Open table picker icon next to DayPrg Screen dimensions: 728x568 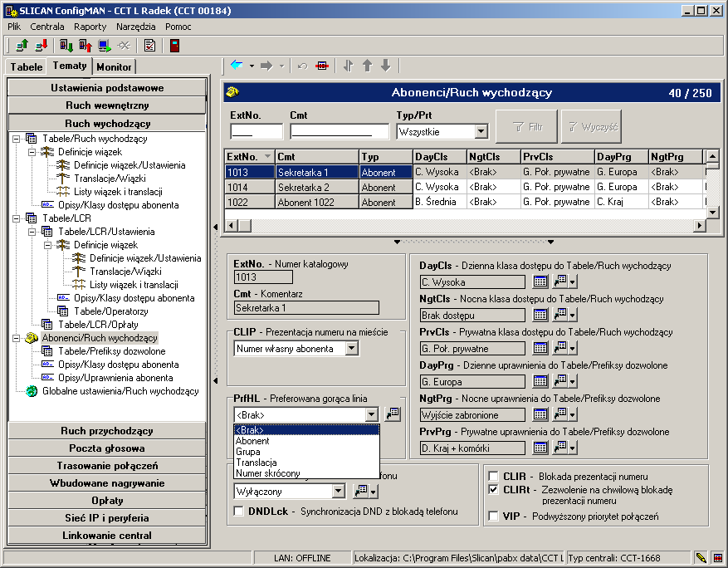pos(540,381)
